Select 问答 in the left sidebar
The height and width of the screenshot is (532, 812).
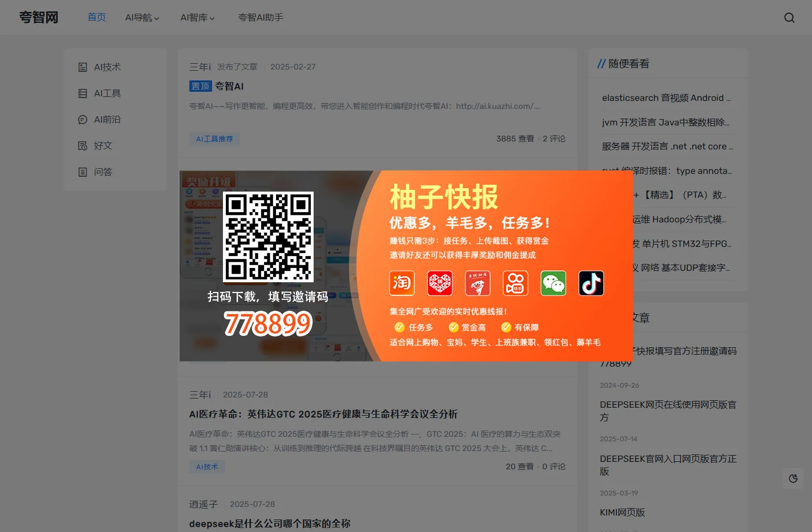103,172
